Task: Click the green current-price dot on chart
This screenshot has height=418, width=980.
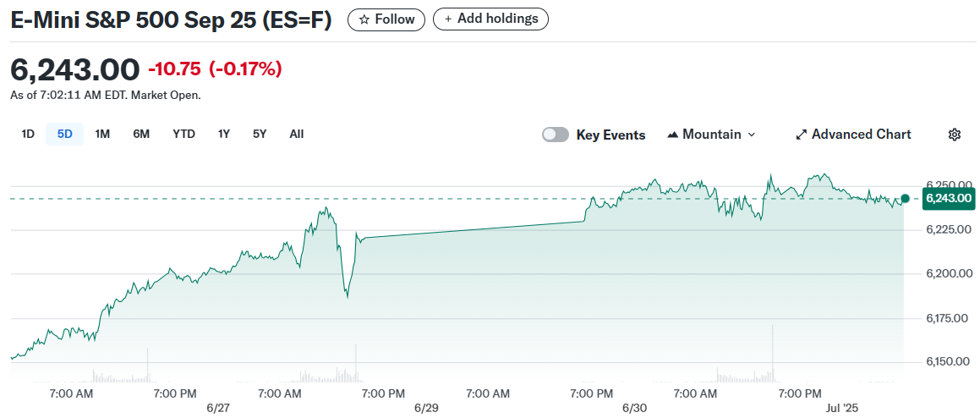Action: point(905,198)
